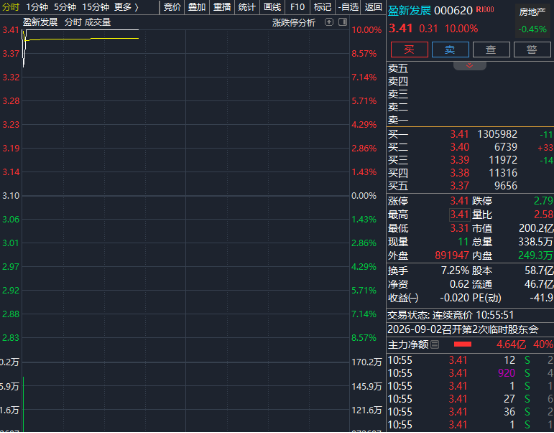Expand the order book via red double chevron
The image size is (554, 433).
click(x=470, y=66)
